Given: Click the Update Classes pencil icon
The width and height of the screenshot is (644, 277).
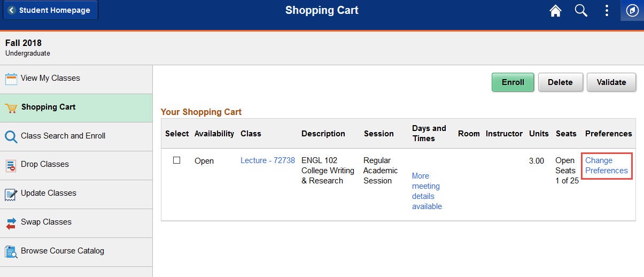Looking at the screenshot, I should (11, 194).
